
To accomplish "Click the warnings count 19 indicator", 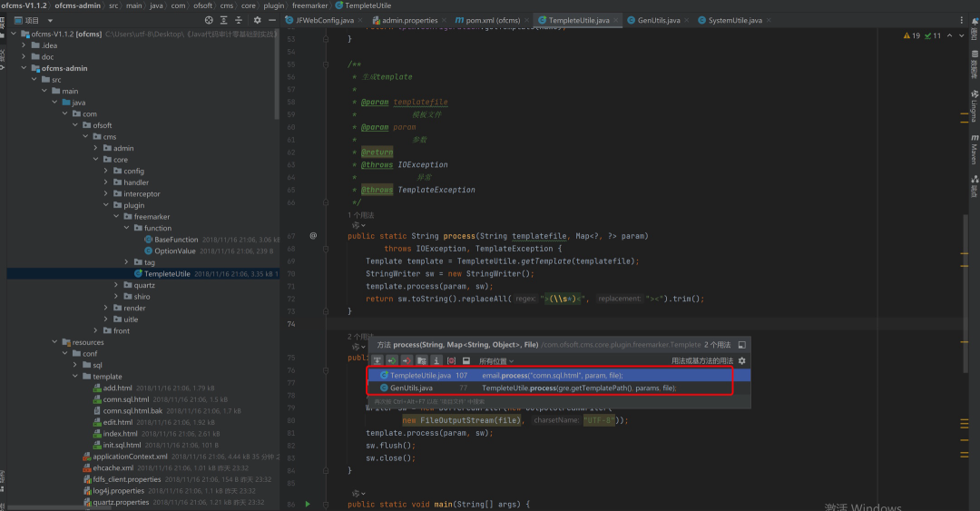I will click(912, 35).
